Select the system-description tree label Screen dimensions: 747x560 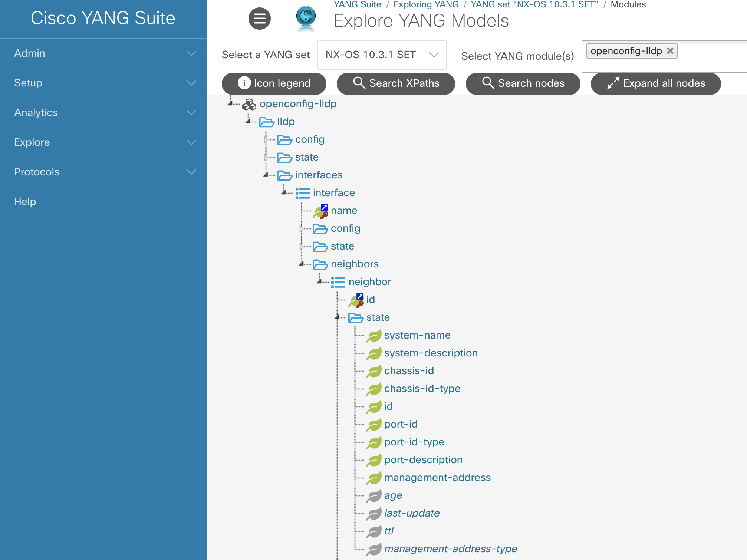(431, 353)
